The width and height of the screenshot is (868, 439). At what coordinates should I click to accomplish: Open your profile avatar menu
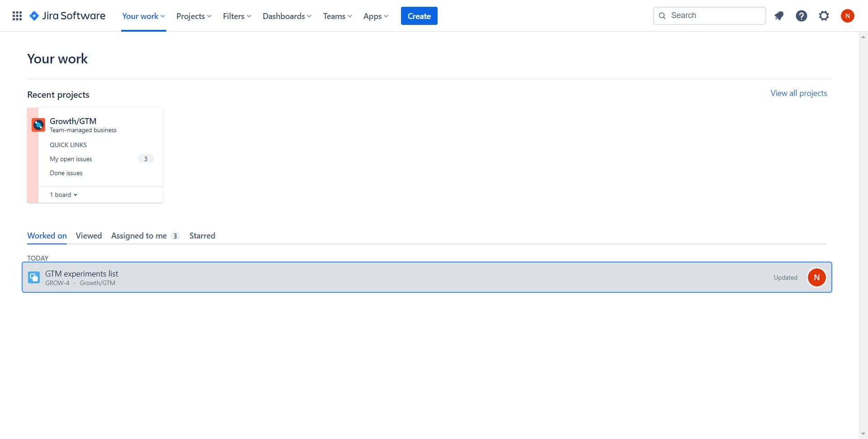tap(848, 15)
